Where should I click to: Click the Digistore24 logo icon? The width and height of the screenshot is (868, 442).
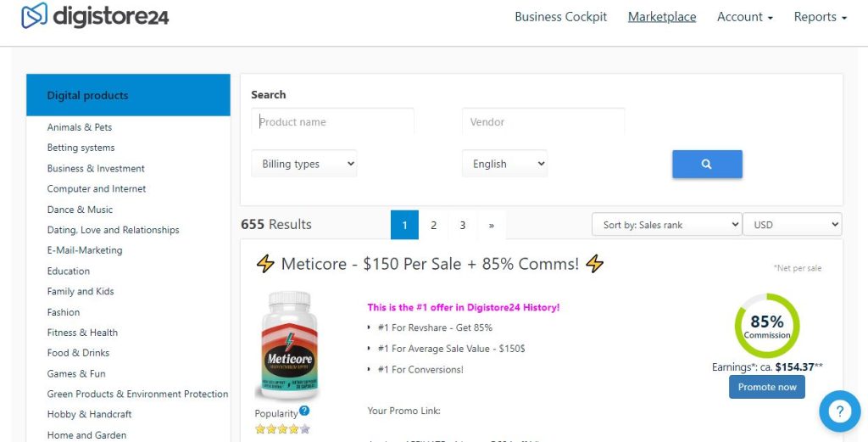click(34, 15)
